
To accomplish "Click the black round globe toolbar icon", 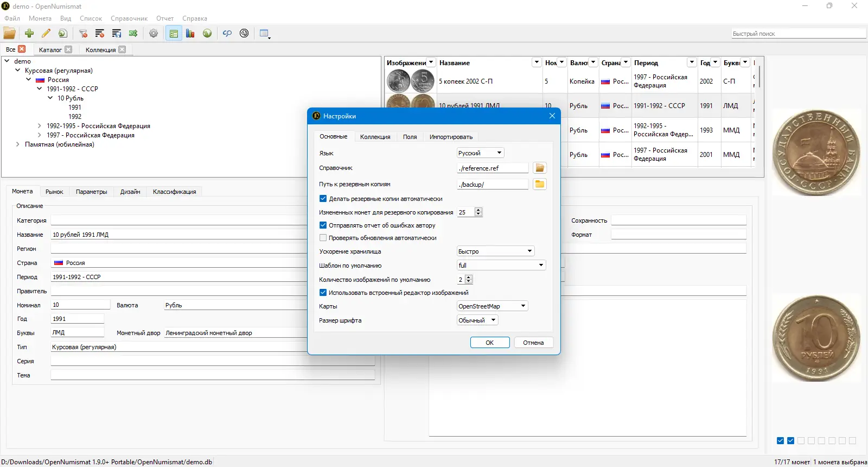I will click(x=244, y=34).
